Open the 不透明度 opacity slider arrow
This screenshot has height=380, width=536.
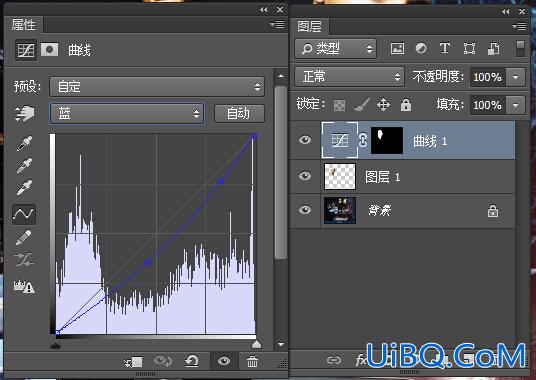pyautogui.click(x=515, y=77)
